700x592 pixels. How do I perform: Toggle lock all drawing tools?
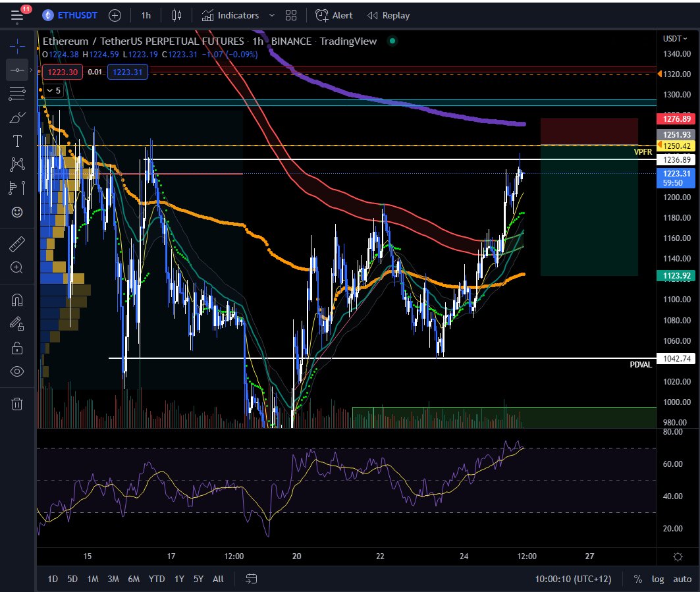pyautogui.click(x=17, y=348)
